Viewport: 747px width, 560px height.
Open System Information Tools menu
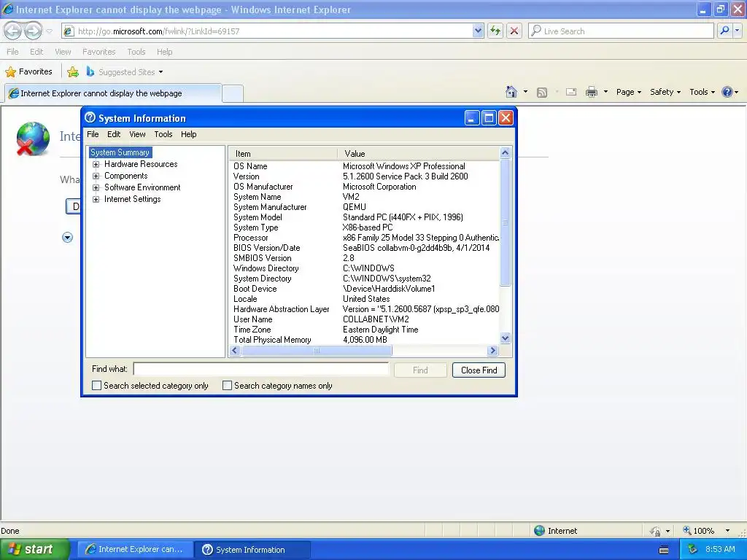163,134
